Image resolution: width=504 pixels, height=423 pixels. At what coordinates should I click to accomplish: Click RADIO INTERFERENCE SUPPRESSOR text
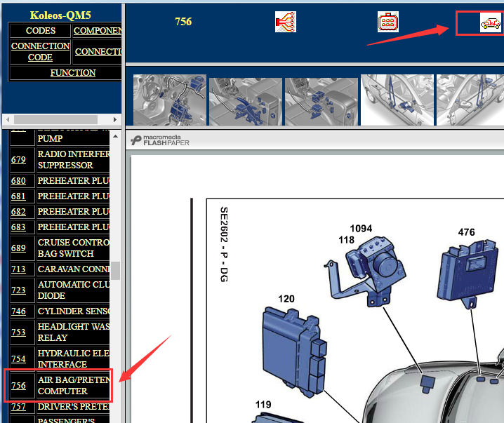(x=74, y=160)
